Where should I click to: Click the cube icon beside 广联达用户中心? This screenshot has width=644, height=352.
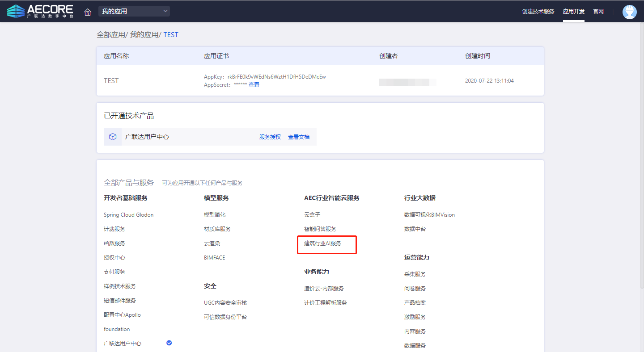pos(113,137)
